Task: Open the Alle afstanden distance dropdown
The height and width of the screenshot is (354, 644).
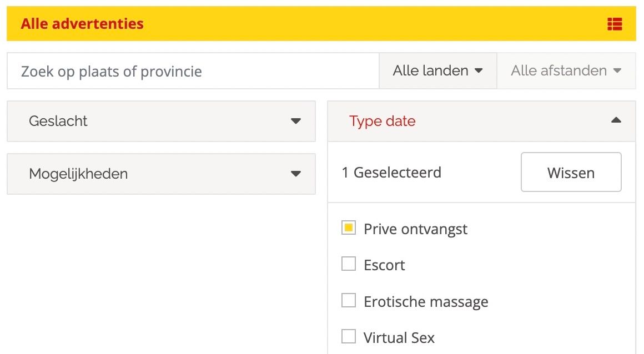Action: click(566, 71)
